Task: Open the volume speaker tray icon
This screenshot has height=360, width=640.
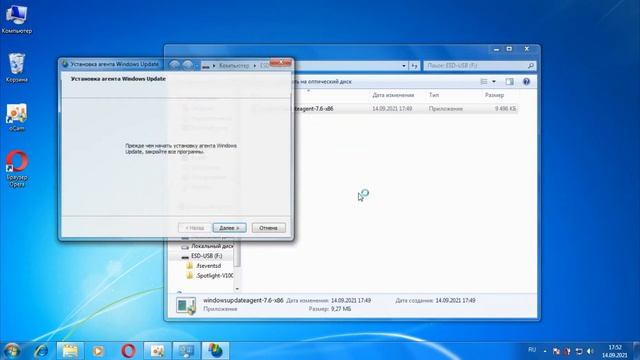Action: pos(590,351)
